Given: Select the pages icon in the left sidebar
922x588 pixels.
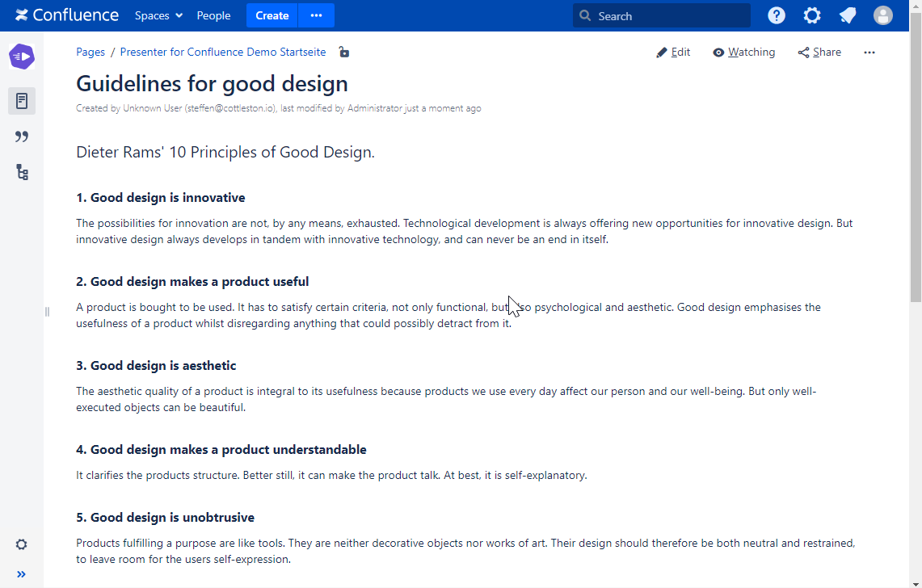Looking at the screenshot, I should coord(22,100).
